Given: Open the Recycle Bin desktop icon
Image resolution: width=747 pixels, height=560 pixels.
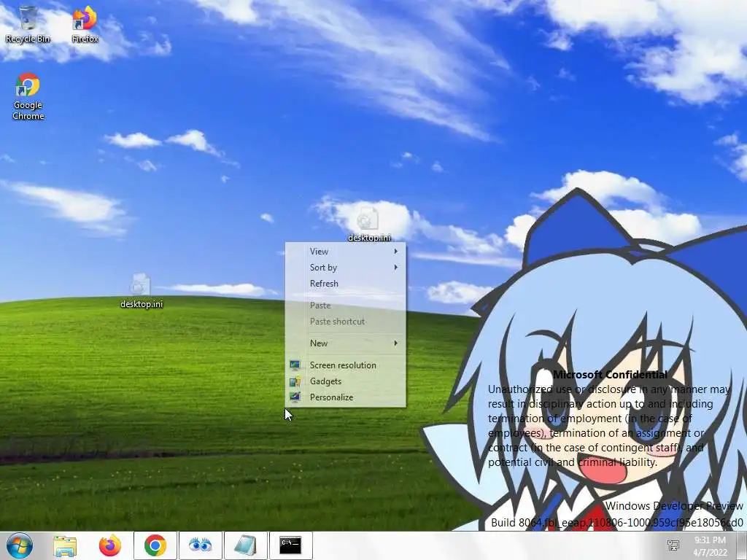Looking at the screenshot, I should [28, 25].
